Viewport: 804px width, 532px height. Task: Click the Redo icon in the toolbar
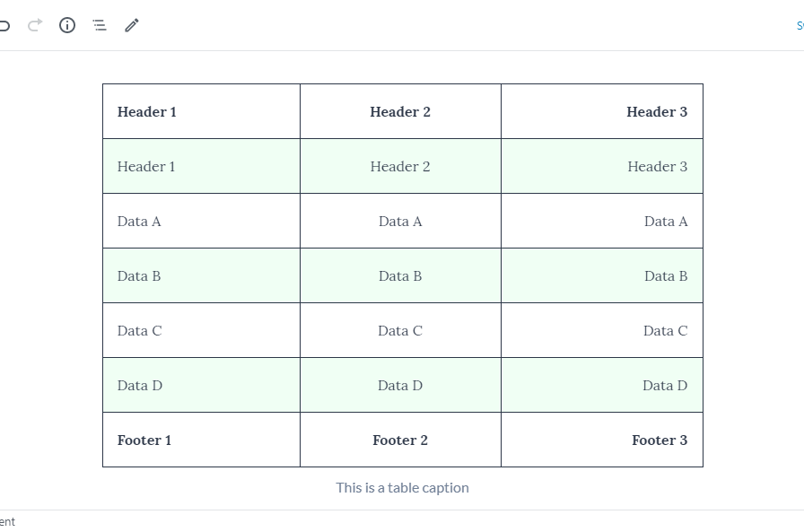coord(34,25)
